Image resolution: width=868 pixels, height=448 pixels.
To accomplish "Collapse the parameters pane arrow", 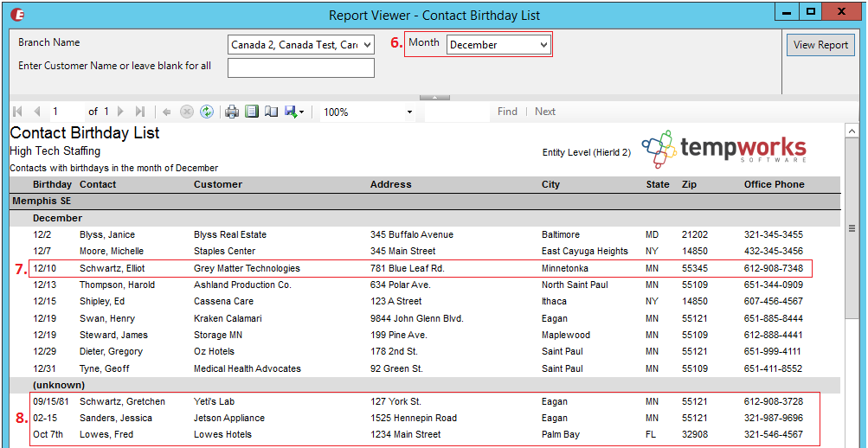I will (434, 98).
